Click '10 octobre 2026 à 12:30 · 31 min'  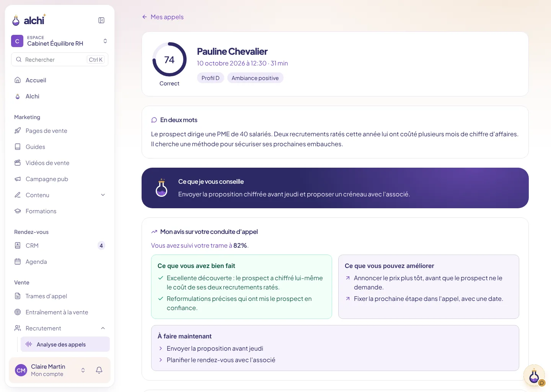coord(243,63)
